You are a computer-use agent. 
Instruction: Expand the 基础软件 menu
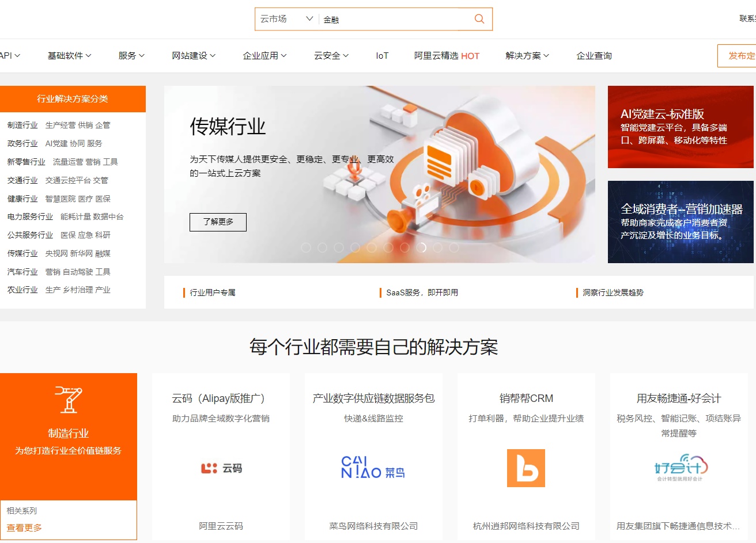69,56
